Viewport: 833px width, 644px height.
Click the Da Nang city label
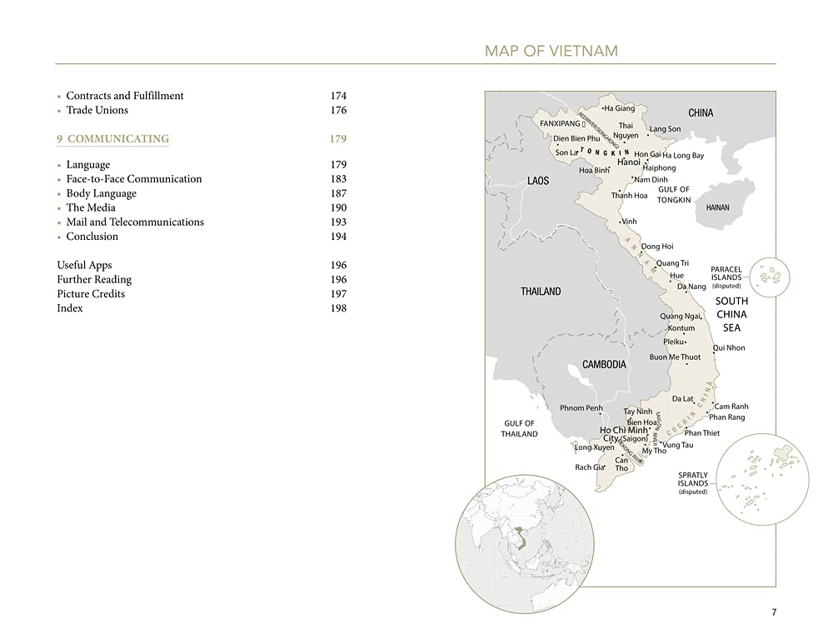point(691,287)
